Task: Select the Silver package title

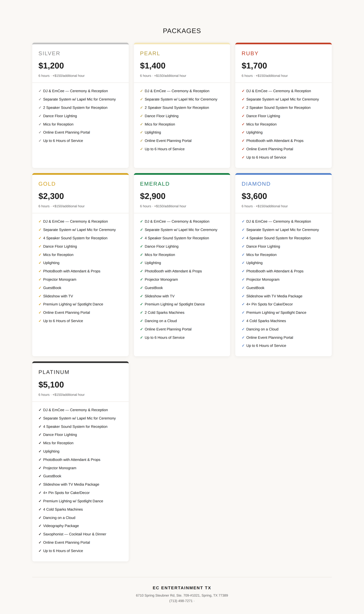Action: pos(49,53)
